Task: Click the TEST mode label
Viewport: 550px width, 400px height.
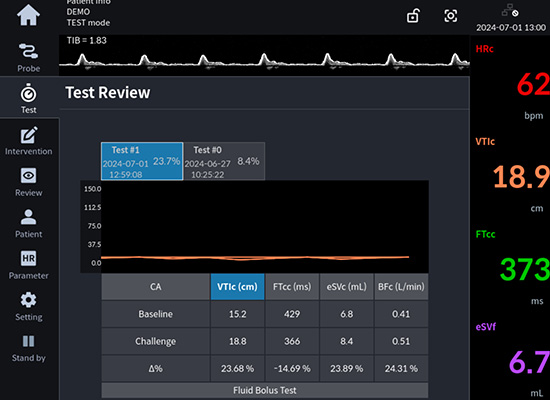Action: point(88,23)
